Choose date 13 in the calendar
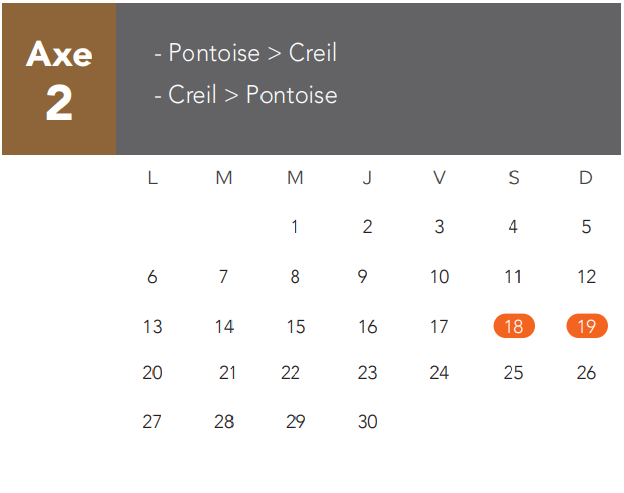 click(x=152, y=326)
